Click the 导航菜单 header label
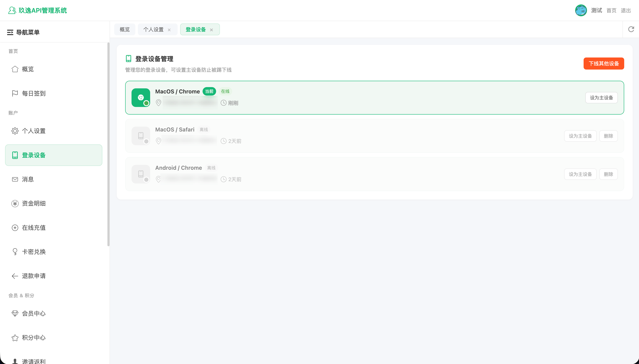This screenshot has height=364, width=639. [28, 32]
